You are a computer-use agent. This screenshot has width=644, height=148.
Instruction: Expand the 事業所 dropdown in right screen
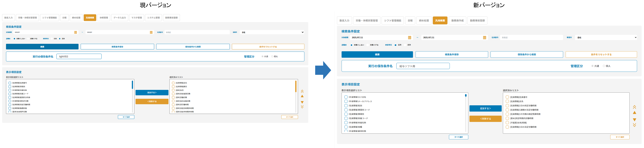(606, 37)
